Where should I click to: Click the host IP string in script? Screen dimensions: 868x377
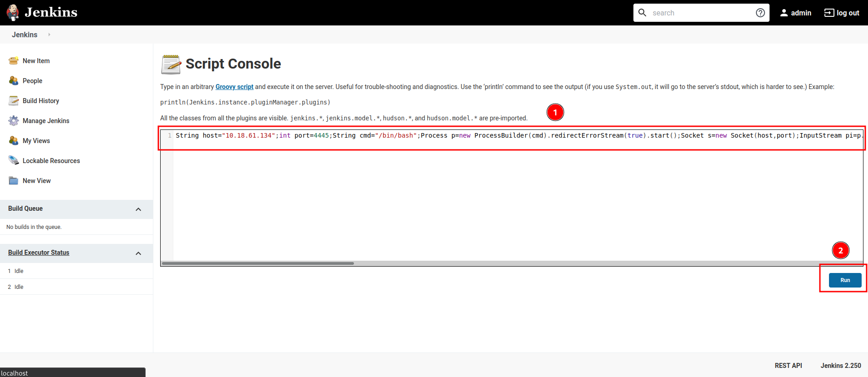tap(248, 135)
